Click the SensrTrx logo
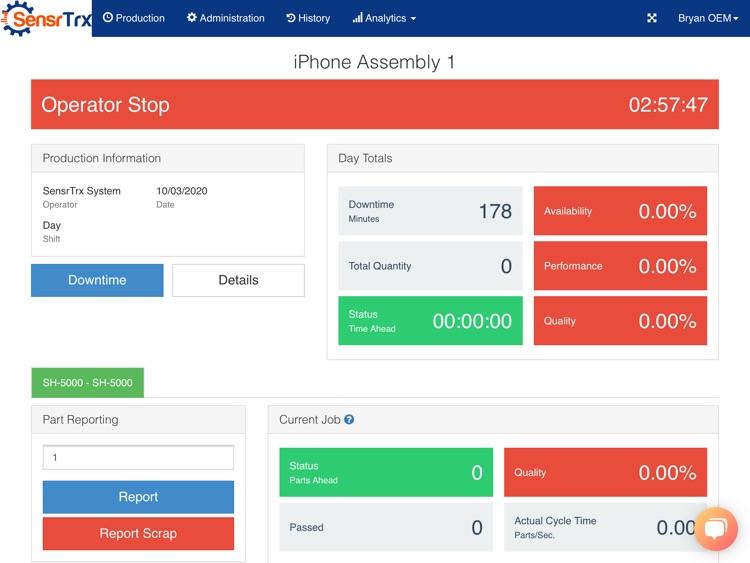 46,18
